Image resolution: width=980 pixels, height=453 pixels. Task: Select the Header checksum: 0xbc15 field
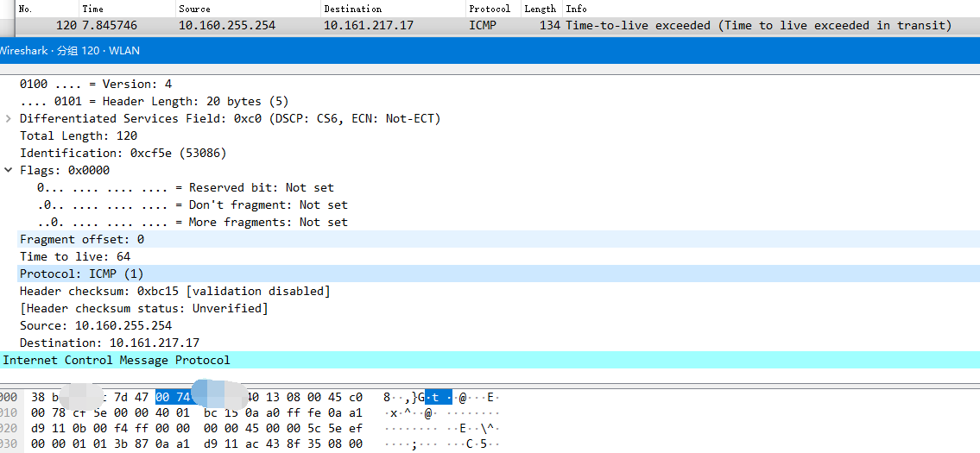pos(175,291)
